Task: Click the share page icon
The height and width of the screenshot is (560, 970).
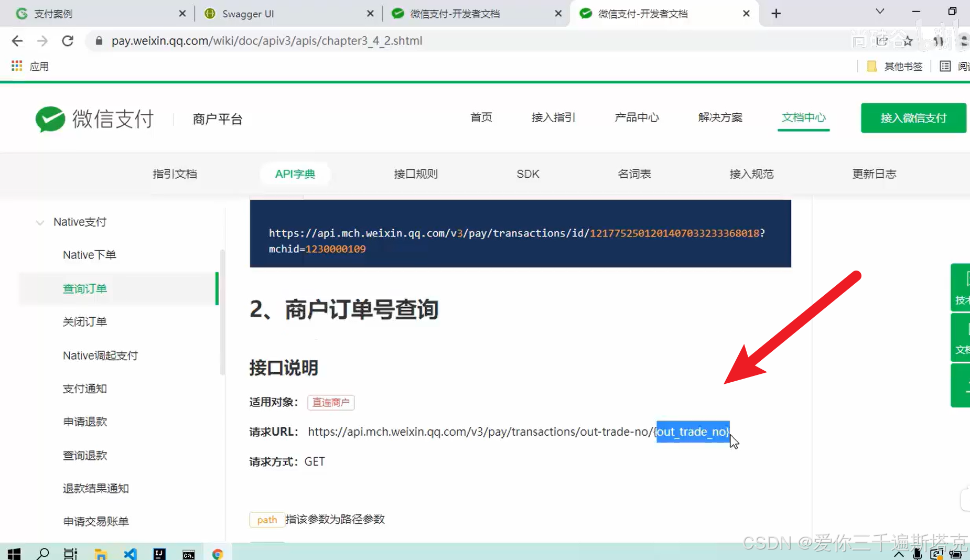Action: click(x=882, y=41)
